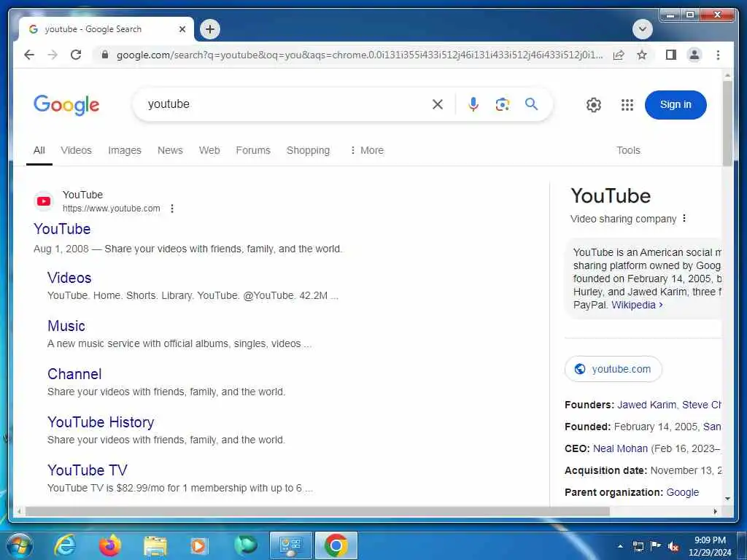Open the Windows Start menu
The image size is (747, 560).
[19, 545]
